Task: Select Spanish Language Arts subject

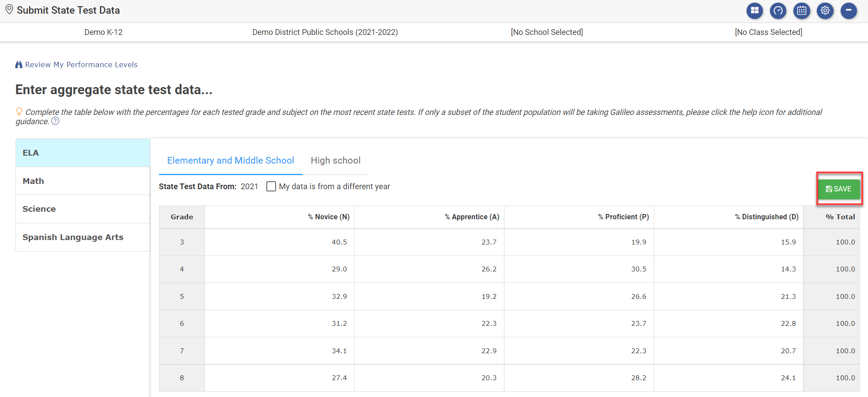Action: 73,237
